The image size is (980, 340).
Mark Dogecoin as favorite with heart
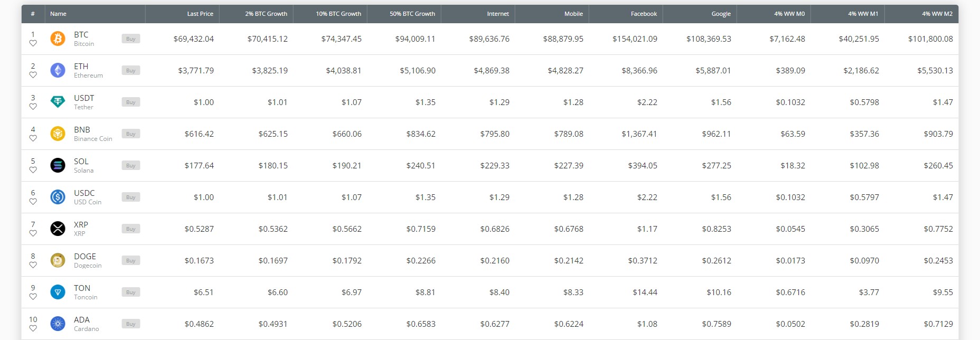point(33,265)
